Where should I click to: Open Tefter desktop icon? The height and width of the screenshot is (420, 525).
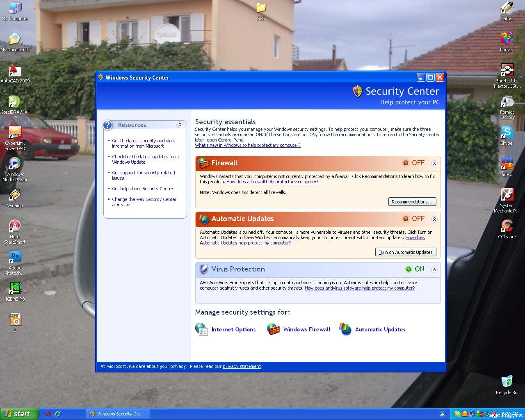pos(507,11)
